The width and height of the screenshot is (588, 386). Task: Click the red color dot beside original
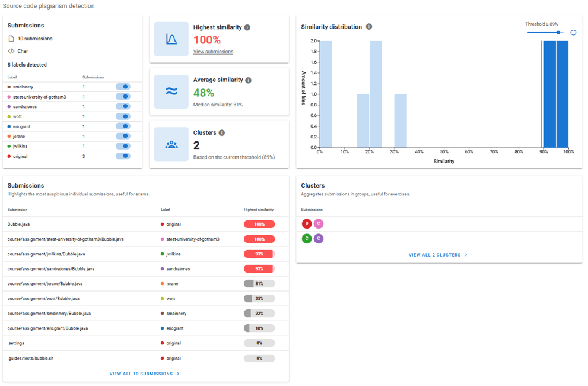pyautogui.click(x=9, y=156)
